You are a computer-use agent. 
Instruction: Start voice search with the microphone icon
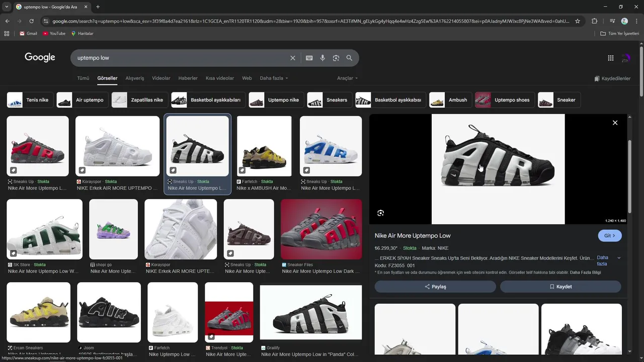point(323,58)
